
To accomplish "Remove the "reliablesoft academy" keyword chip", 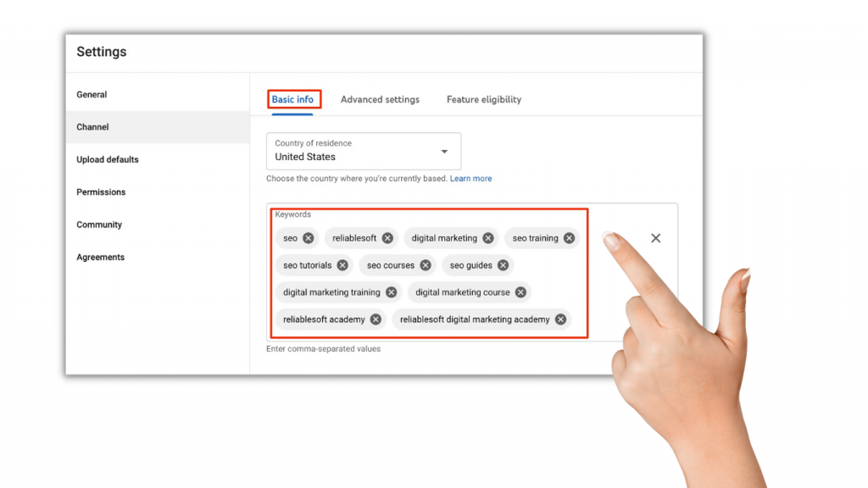I will point(376,319).
